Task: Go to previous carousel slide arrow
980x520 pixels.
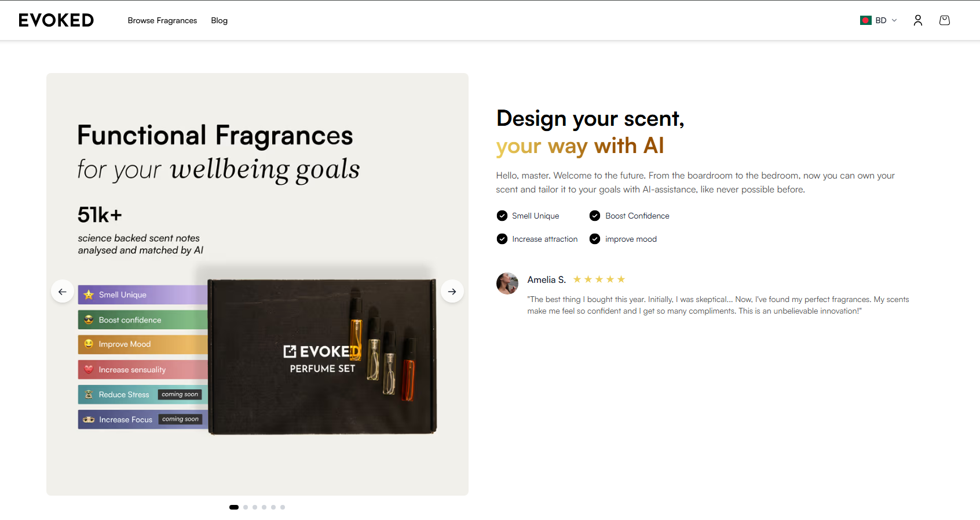Action: (63, 292)
